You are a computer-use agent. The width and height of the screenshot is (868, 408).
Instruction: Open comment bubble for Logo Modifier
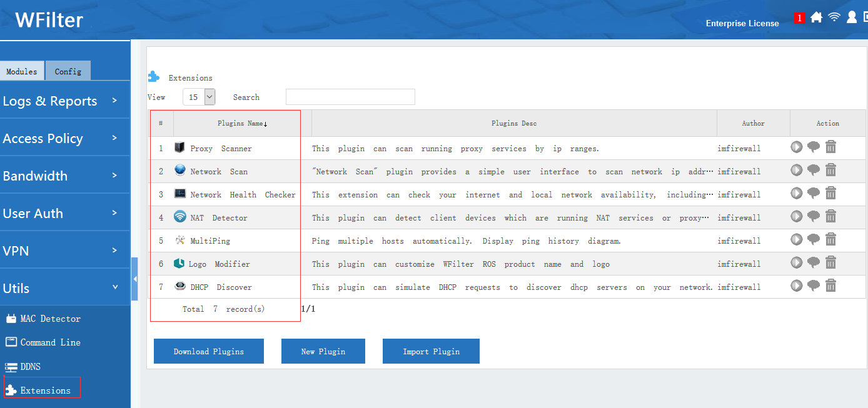813,263
